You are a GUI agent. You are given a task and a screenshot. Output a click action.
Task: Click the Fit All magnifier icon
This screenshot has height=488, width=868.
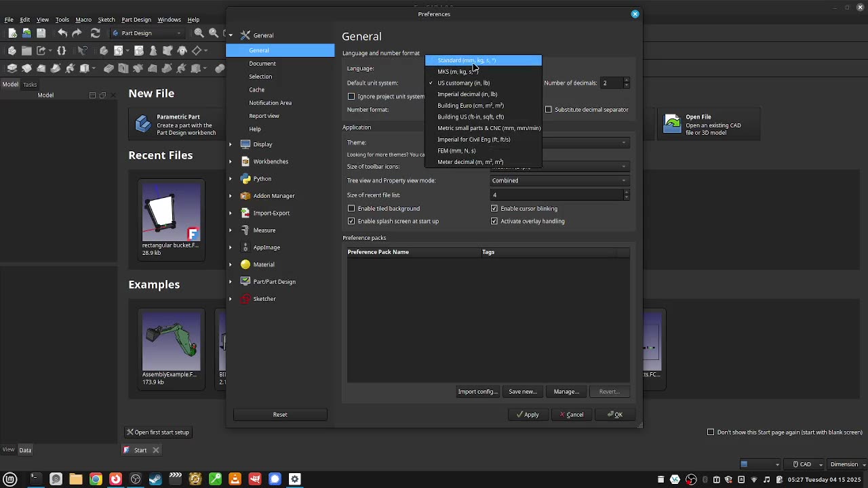[199, 33]
